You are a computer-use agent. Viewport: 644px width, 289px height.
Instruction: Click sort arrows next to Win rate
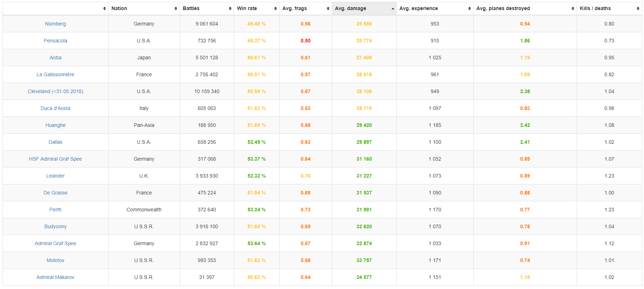point(275,9)
